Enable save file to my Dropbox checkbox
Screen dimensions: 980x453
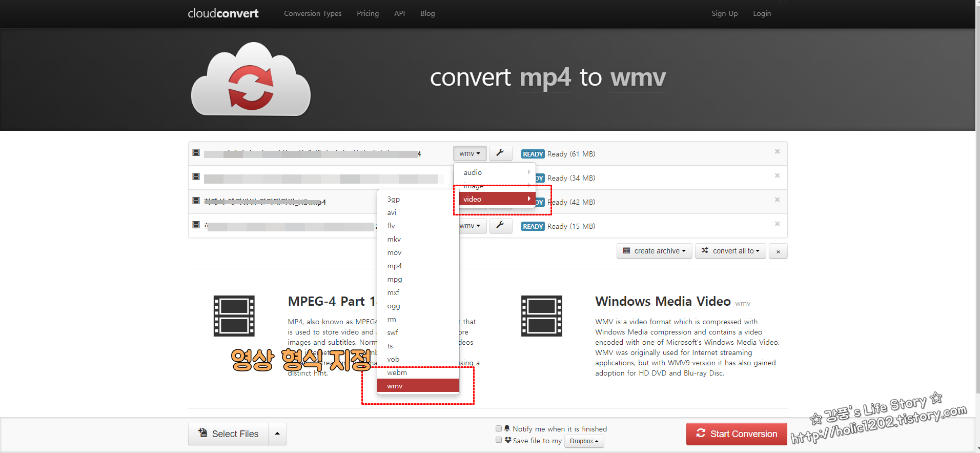point(499,440)
